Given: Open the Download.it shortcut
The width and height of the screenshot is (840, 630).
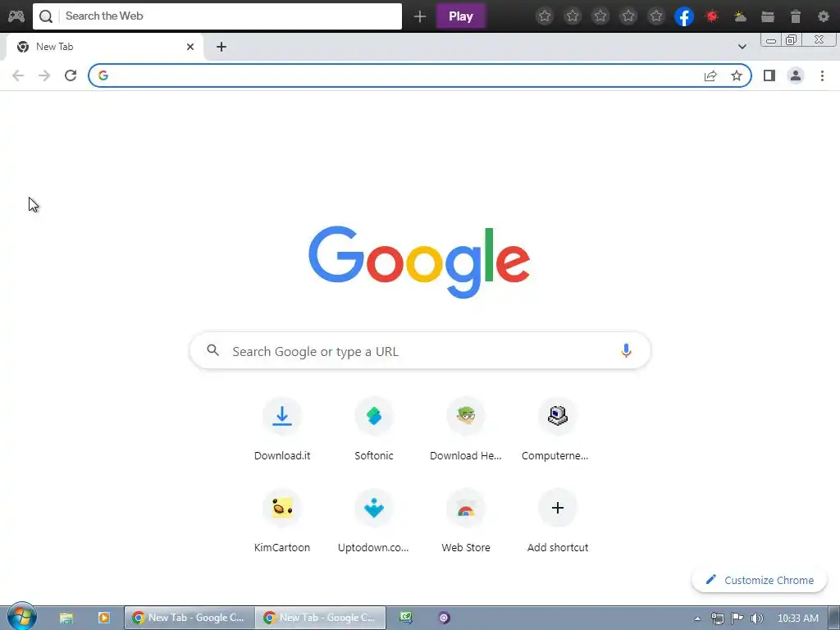Looking at the screenshot, I should [282, 429].
